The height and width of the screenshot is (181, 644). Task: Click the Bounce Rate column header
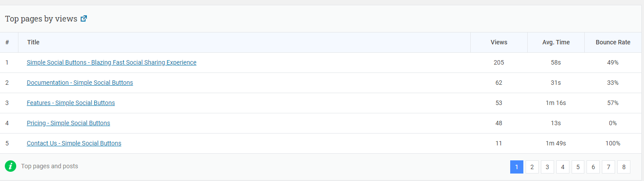613,42
